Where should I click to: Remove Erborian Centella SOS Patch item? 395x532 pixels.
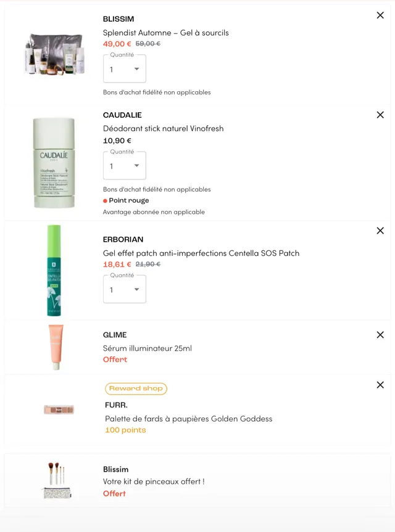pos(380,231)
